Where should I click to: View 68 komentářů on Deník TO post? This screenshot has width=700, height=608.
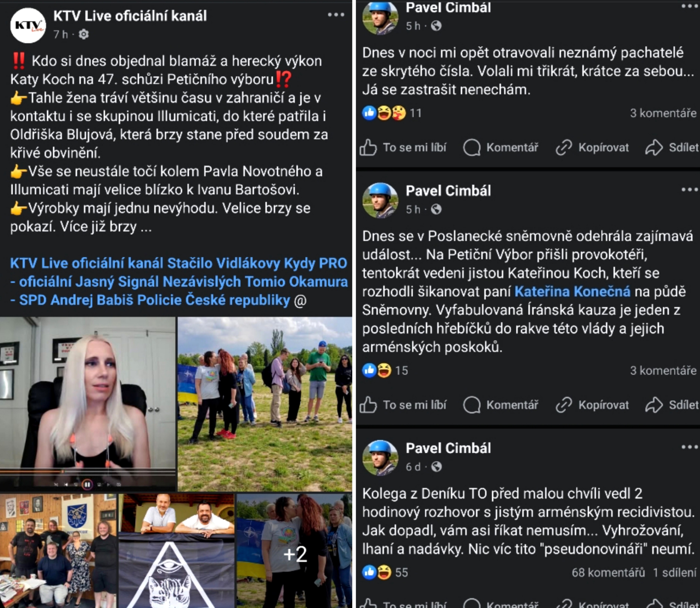coord(608,572)
